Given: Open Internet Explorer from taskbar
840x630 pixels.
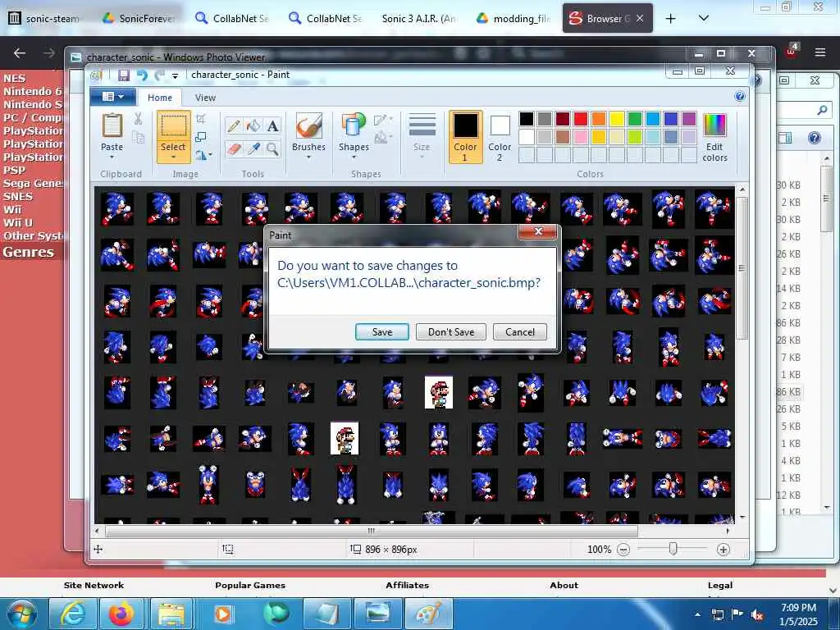Looking at the screenshot, I should point(73,614).
